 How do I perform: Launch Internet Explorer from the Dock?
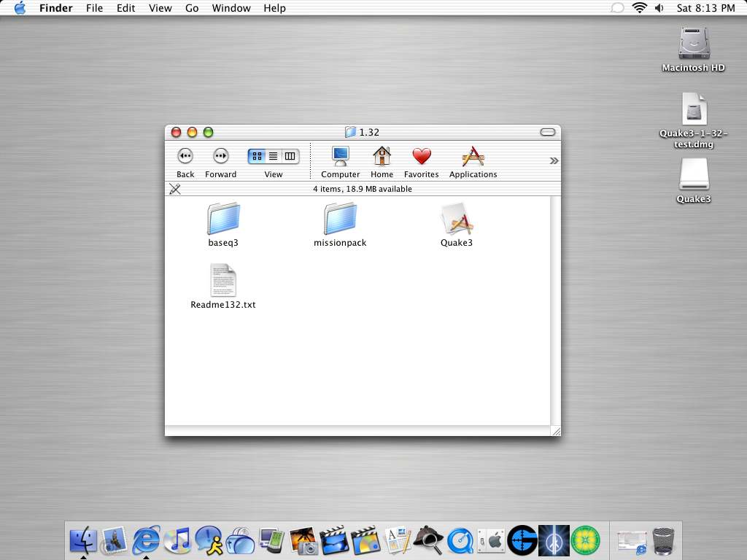tap(146, 540)
